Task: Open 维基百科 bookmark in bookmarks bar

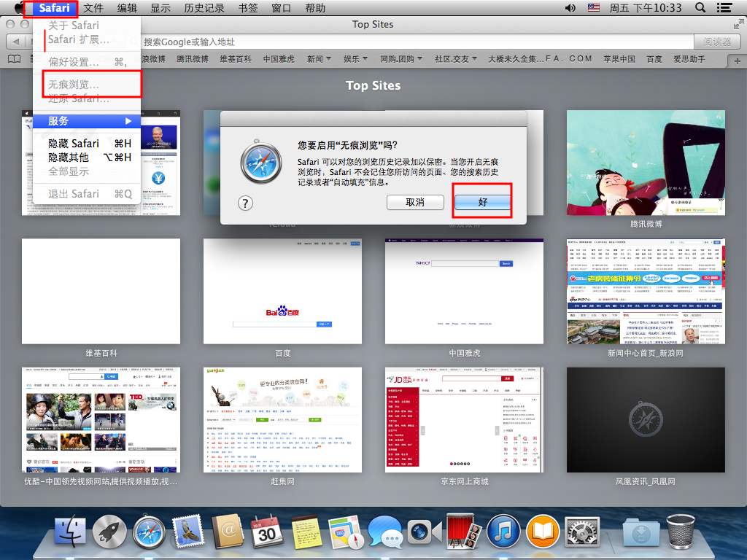Action: [x=236, y=58]
